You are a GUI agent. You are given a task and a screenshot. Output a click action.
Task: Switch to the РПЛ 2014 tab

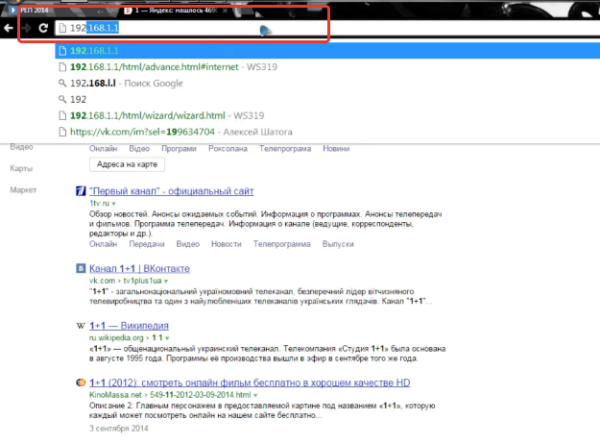tap(33, 10)
